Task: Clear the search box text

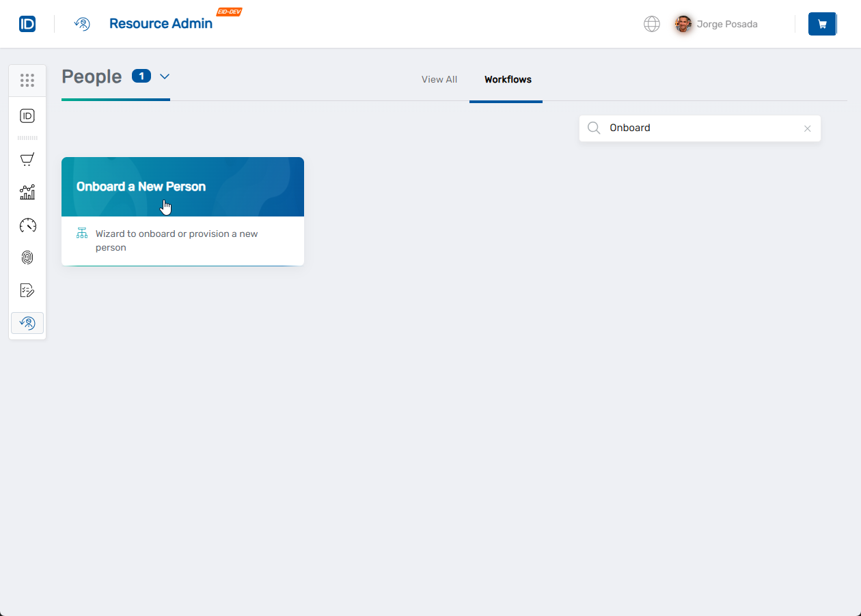Action: point(808,128)
